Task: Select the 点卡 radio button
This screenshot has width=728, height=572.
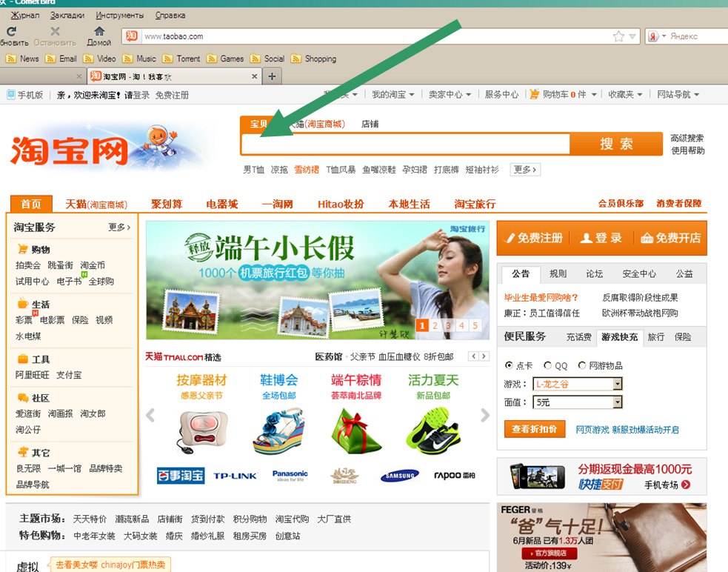Action: [x=509, y=366]
